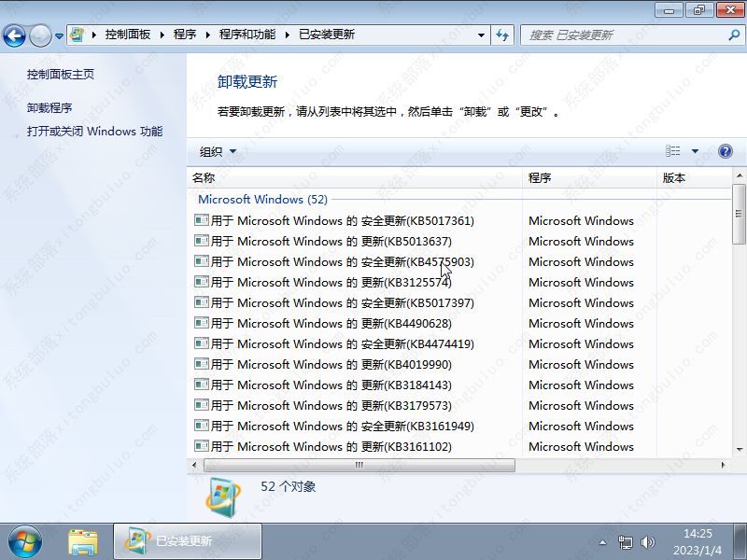The height and width of the screenshot is (560, 747).
Task: Click the 控制面板 breadcrumb item
Action: 128,35
